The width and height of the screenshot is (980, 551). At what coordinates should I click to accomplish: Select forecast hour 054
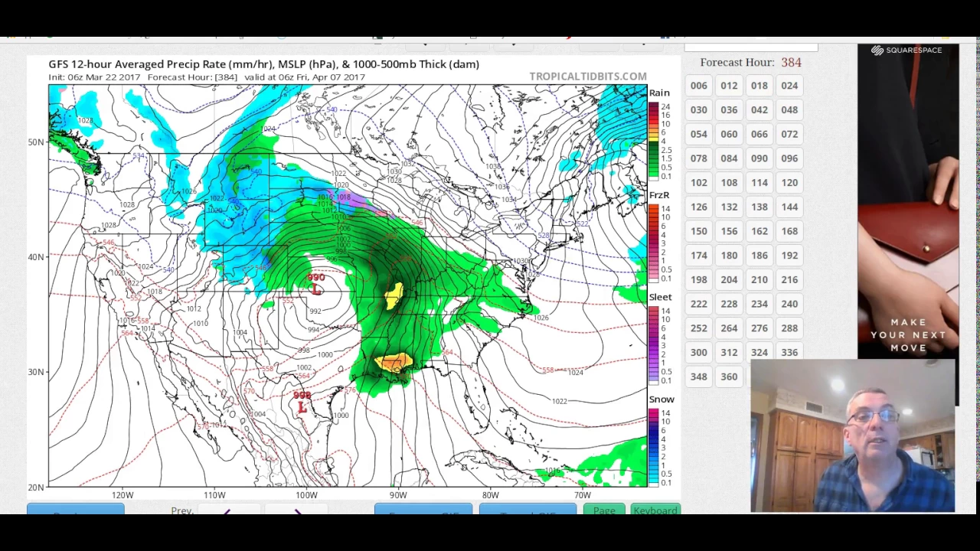(x=698, y=134)
